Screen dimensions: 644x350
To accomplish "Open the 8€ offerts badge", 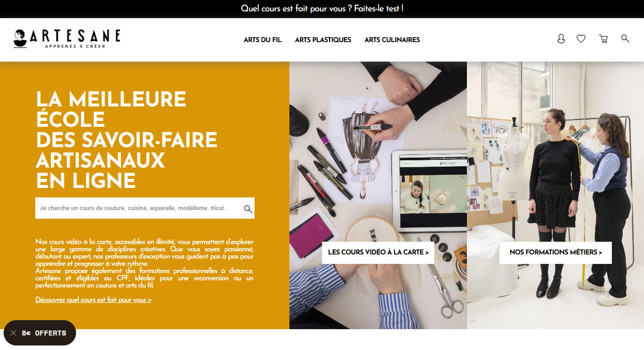I will (x=40, y=333).
